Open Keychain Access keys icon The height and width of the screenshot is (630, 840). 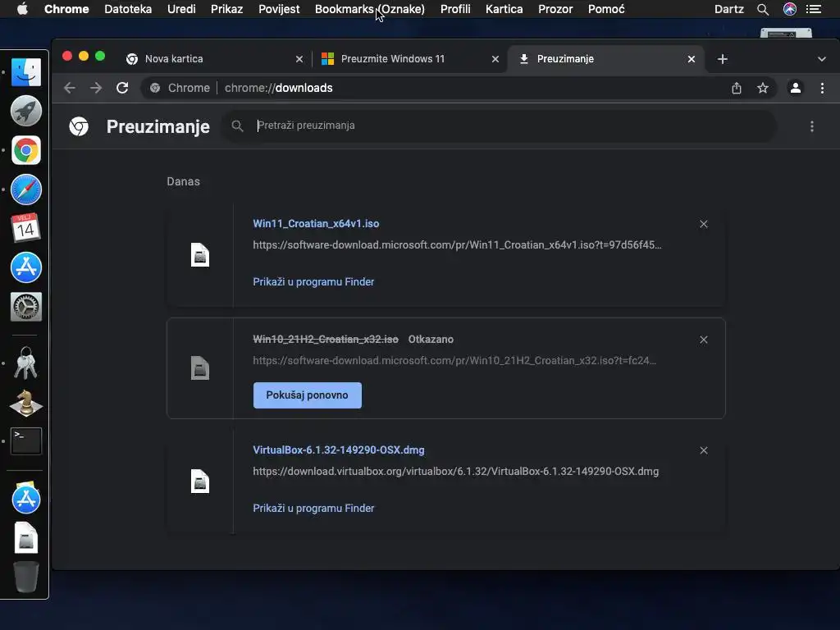coord(25,363)
